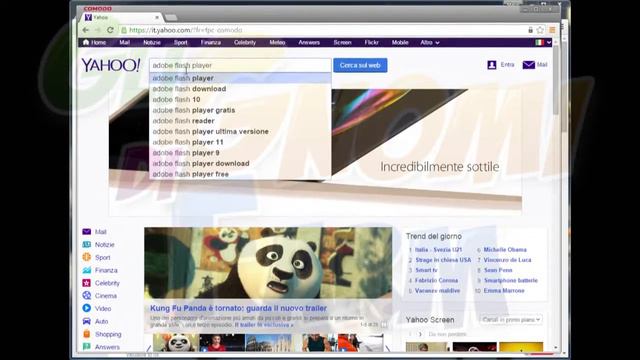Click the Sport icon in left sidebar
This screenshot has height=360, width=640.
tap(87, 257)
